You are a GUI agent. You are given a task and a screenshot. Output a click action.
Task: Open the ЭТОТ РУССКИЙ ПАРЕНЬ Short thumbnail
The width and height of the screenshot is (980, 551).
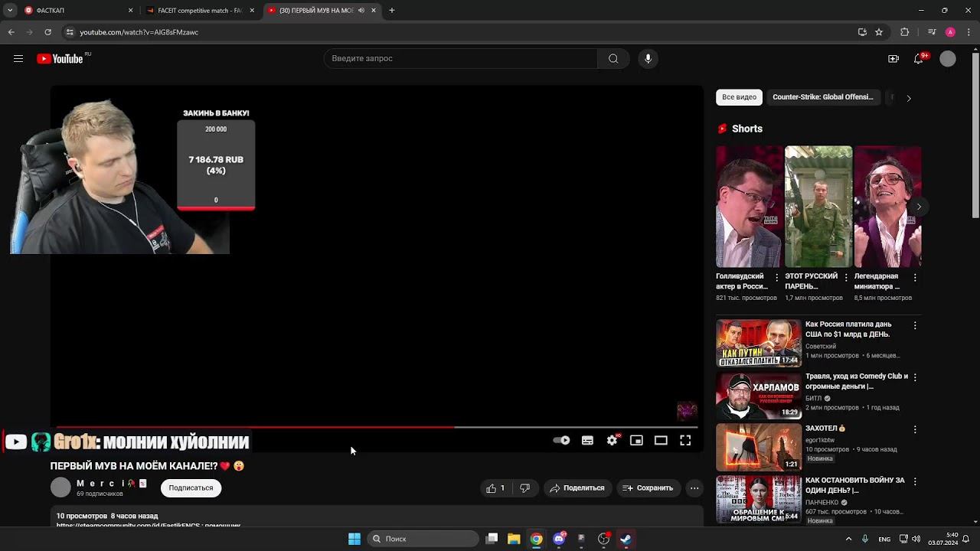[x=818, y=207]
